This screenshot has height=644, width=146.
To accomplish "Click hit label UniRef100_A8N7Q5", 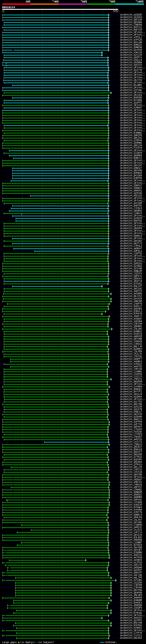I will tap(131, 301).
